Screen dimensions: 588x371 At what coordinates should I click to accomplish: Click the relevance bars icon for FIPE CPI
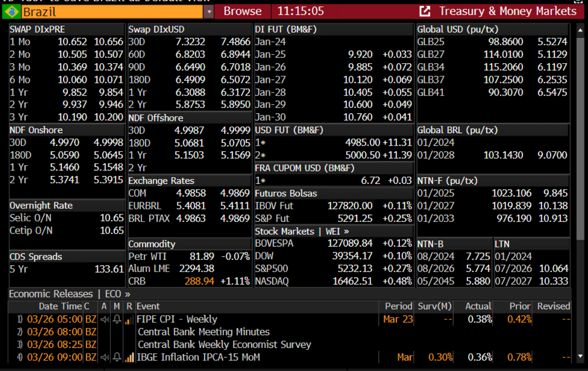[129, 319]
